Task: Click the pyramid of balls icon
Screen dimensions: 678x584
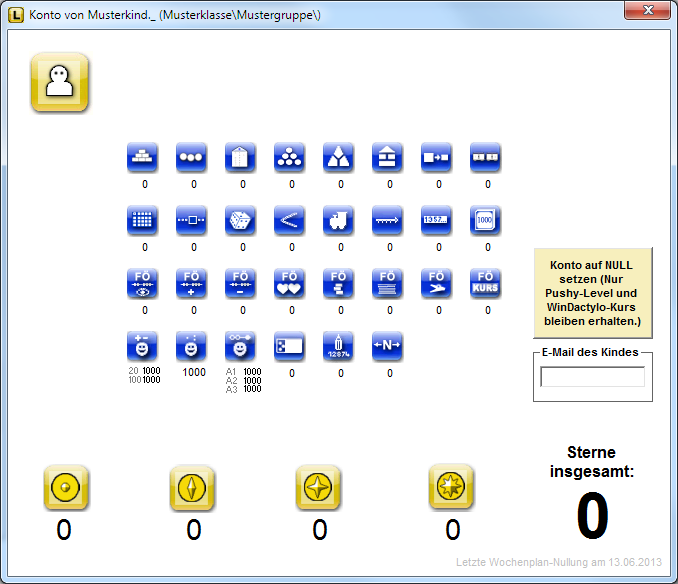Action: point(290,158)
